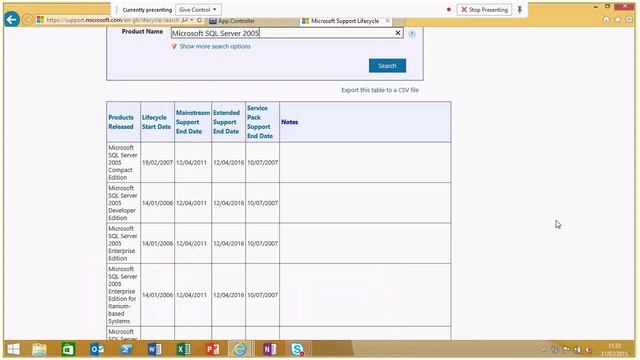Click the browser Forward arrow button
Image resolution: width=640 pixels, height=360 pixels.
click(x=28, y=20)
